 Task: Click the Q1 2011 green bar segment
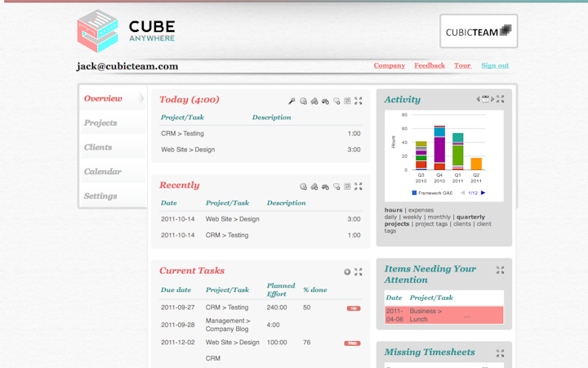point(457,155)
